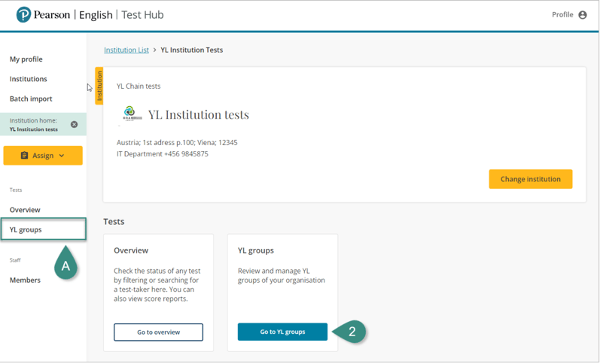
Task: Go to Overview in sidebar
Action: (x=25, y=210)
